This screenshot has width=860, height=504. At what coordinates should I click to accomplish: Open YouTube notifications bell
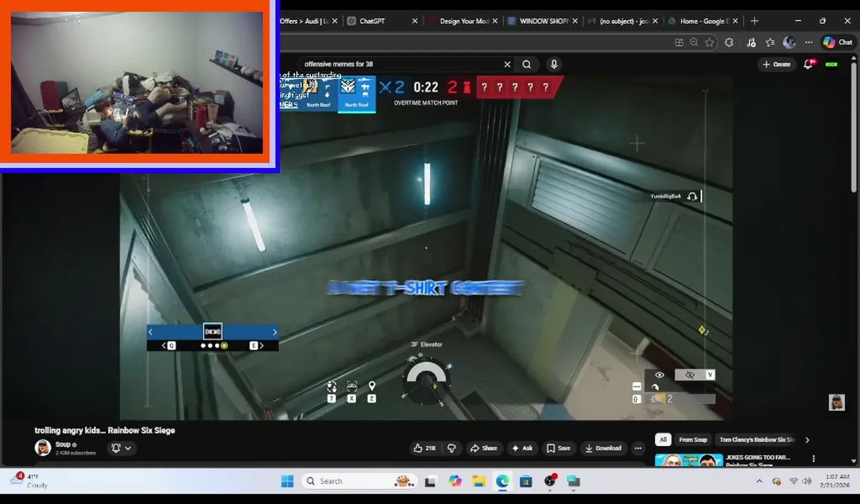(x=808, y=64)
